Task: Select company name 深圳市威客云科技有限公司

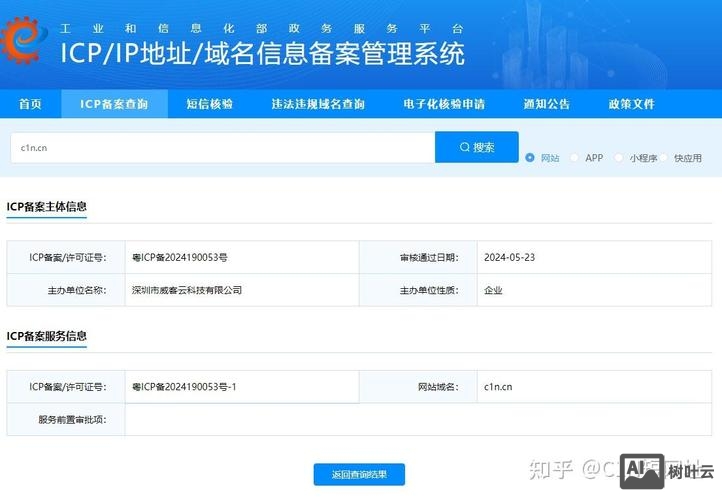Action: click(x=186, y=290)
